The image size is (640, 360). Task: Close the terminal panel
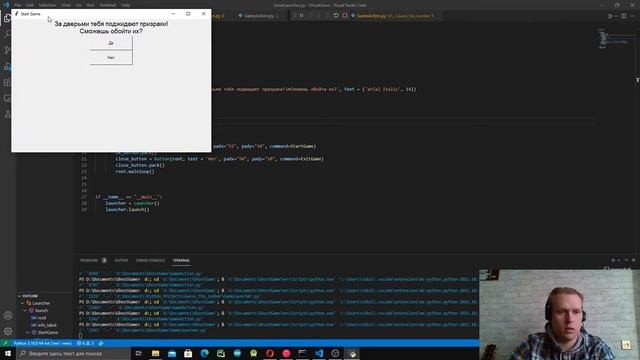click(634, 260)
